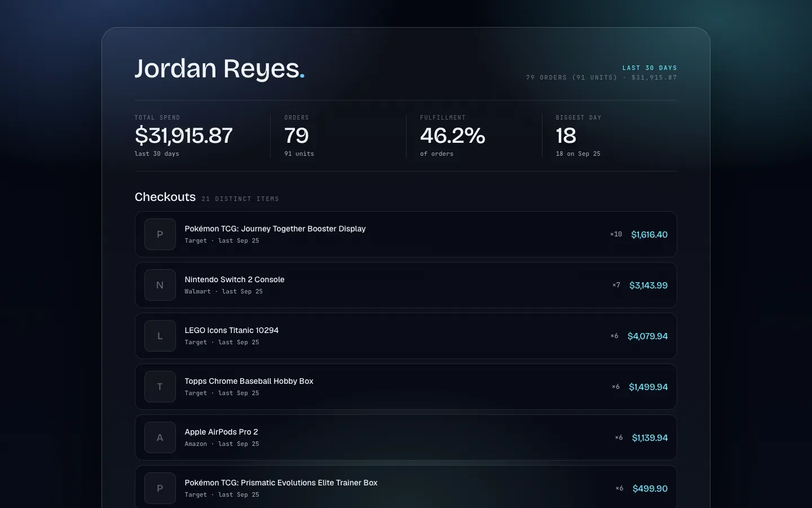Click the P avatar beside Journey Together Booster Display
This screenshot has height=508, width=812.
click(x=160, y=234)
